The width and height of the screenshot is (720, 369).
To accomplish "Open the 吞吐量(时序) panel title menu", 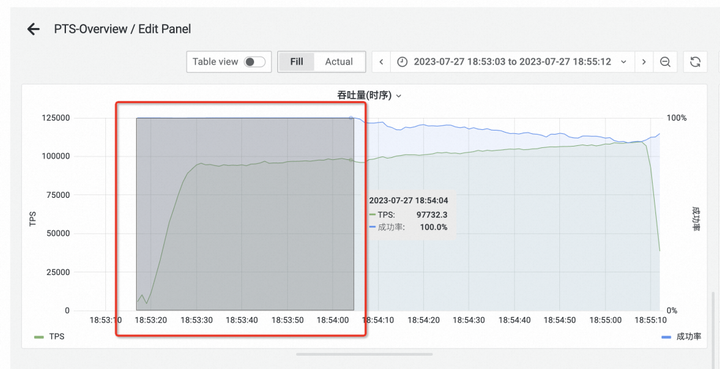I will (x=369, y=95).
